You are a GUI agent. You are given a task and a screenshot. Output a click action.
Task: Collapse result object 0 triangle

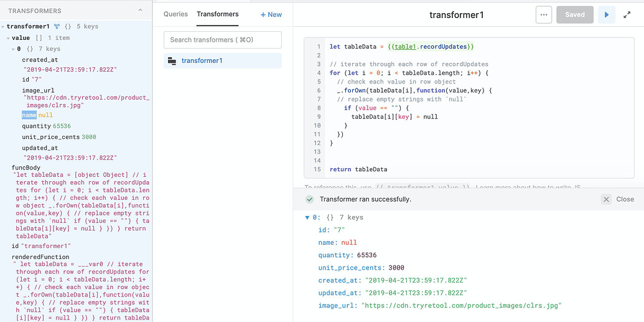click(307, 217)
